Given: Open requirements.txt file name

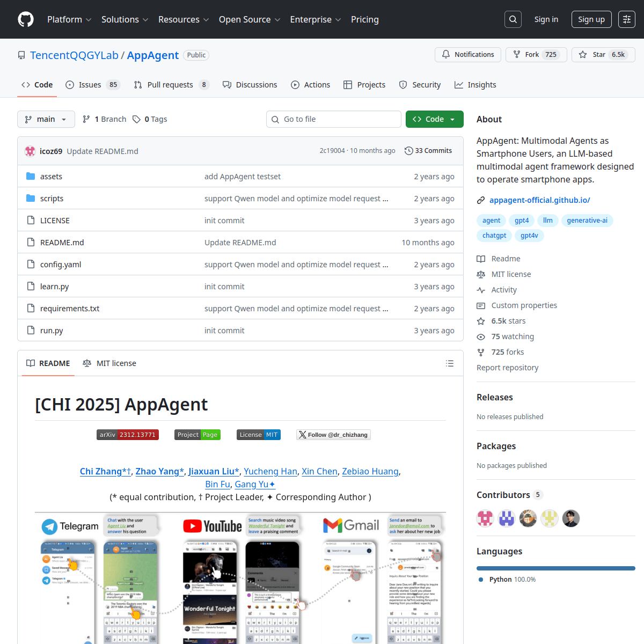Looking at the screenshot, I should click(x=70, y=309).
